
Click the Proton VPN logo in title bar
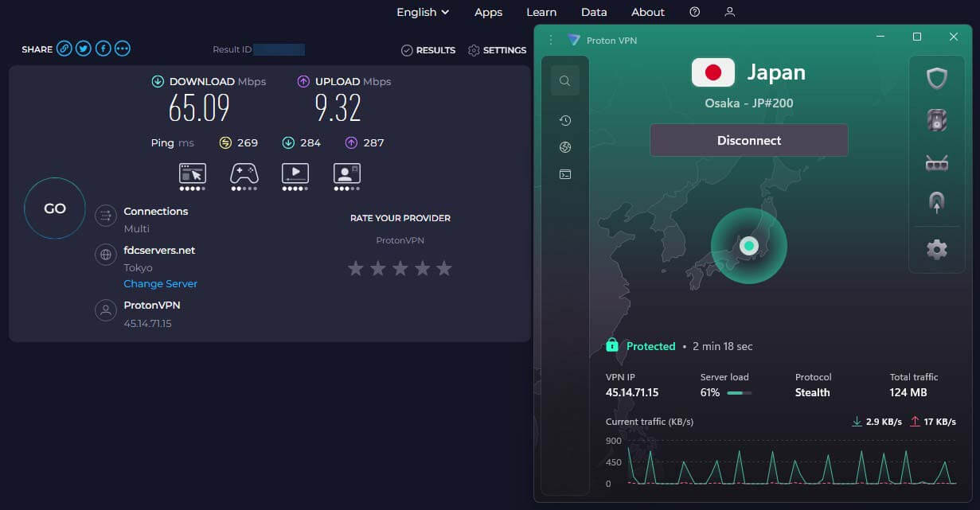573,40
